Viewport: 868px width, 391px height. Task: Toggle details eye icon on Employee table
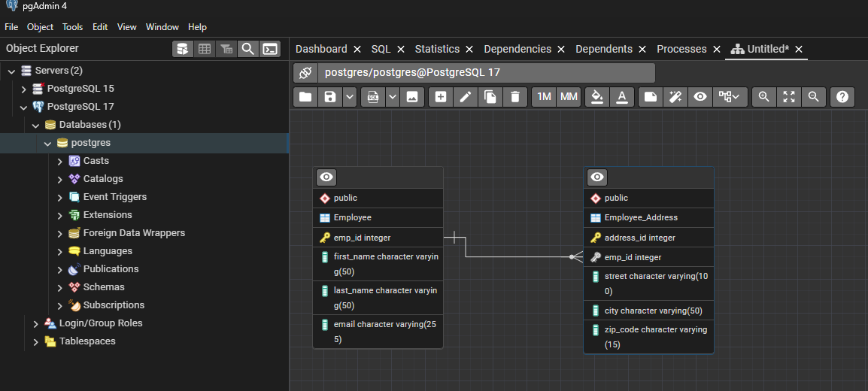click(326, 177)
